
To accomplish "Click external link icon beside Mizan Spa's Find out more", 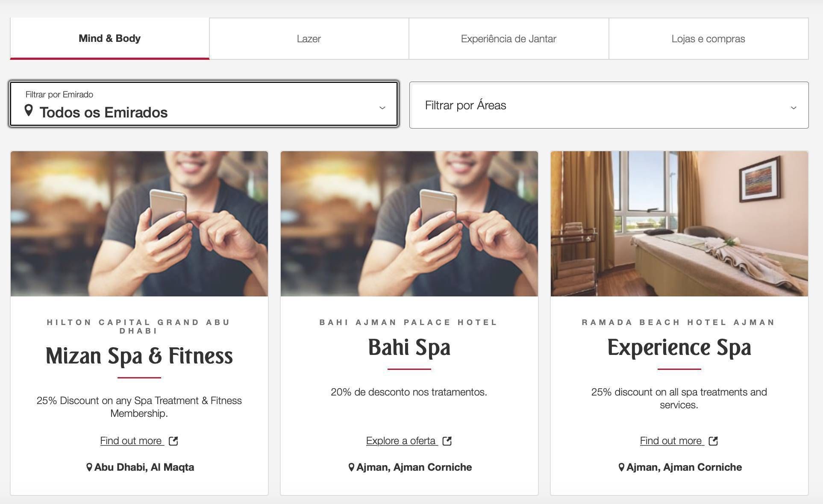I will (173, 441).
